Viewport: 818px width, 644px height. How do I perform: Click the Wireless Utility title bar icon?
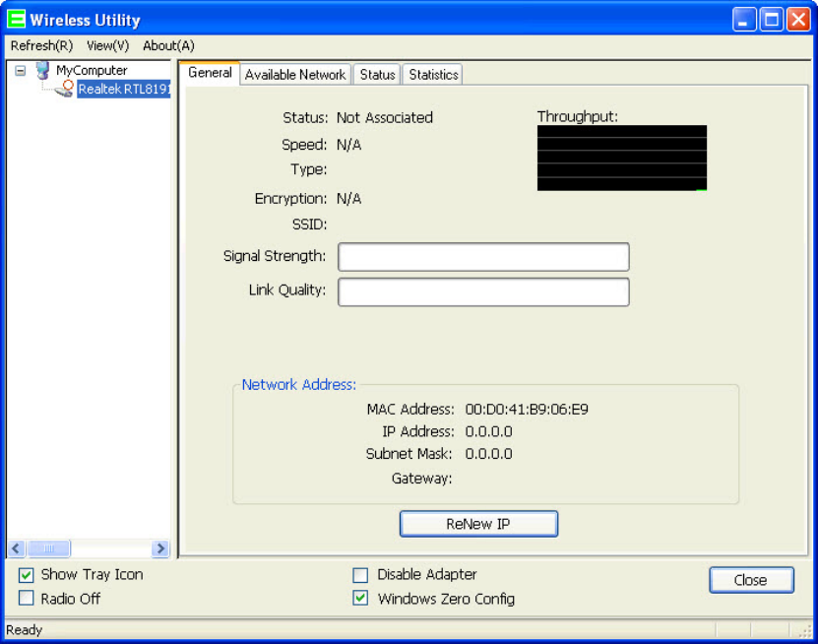[x=16, y=20]
